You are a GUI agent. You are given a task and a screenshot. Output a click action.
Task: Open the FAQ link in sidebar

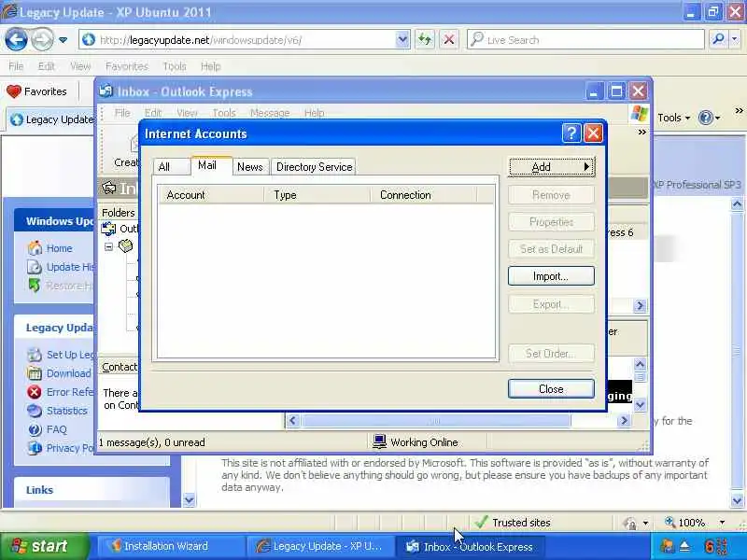(56, 429)
